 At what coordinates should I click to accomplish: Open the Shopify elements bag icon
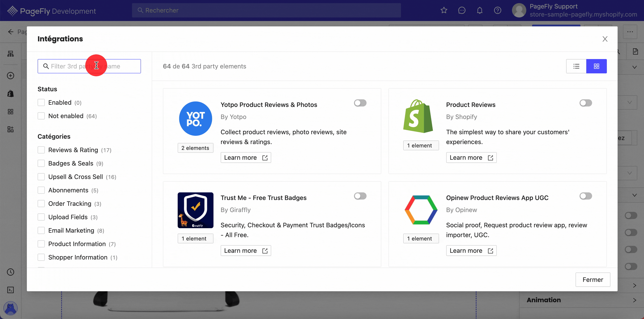click(x=11, y=94)
